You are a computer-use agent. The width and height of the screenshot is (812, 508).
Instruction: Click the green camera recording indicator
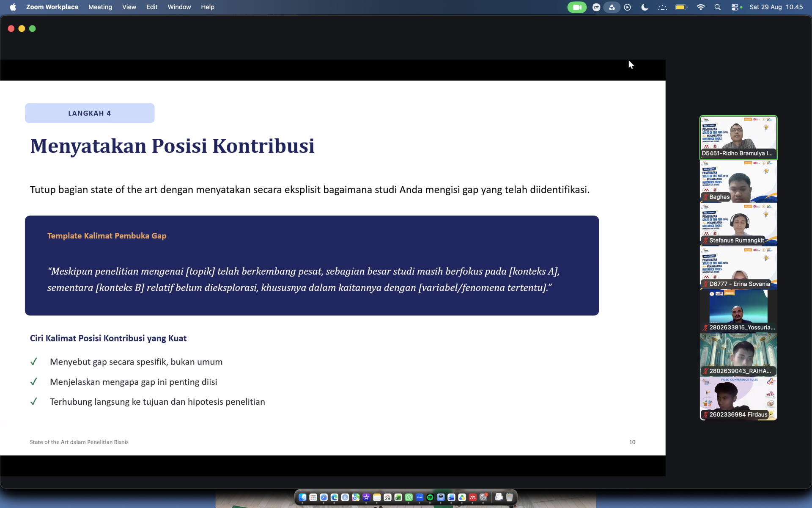click(577, 7)
